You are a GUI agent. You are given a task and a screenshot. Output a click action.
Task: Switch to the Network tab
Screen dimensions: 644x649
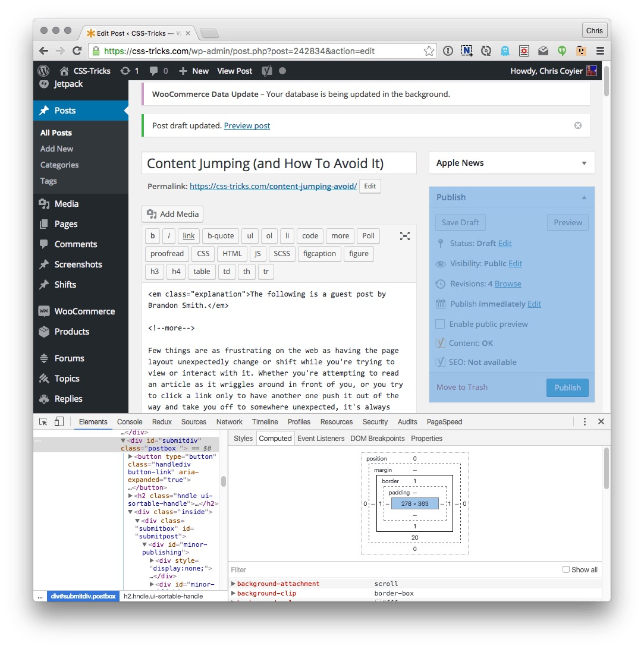229,422
